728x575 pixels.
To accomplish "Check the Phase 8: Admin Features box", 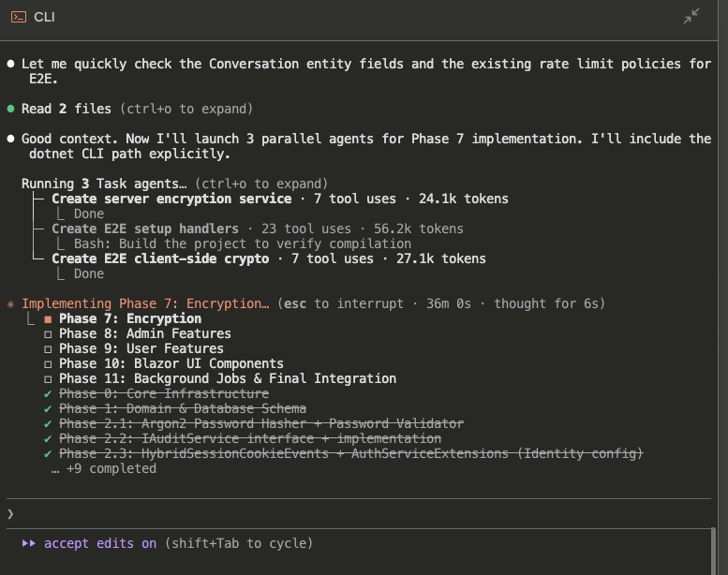I will pos(49,333).
